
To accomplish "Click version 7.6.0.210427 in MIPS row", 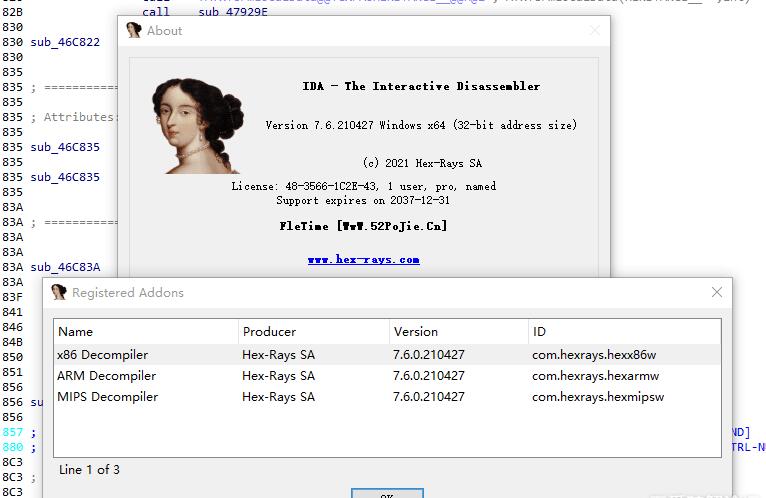I will coord(428,396).
